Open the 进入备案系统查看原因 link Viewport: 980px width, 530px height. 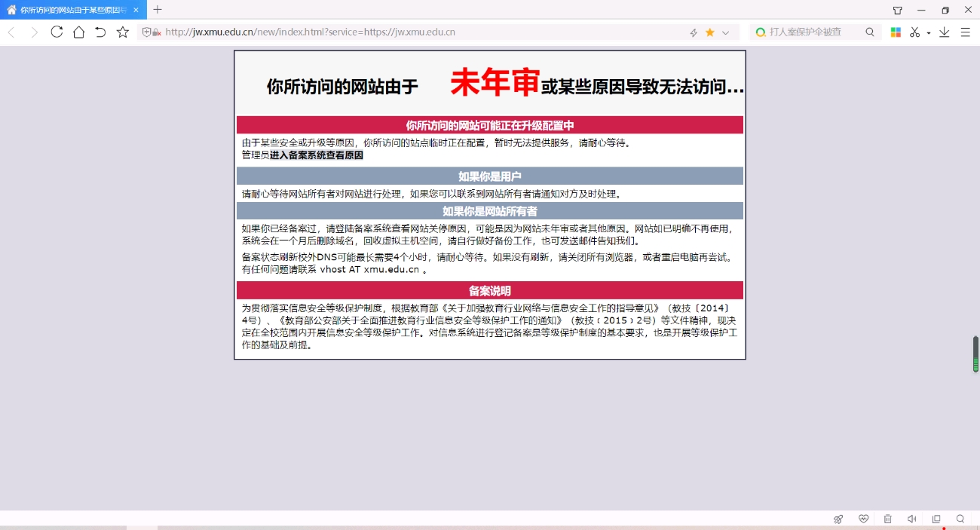(317, 155)
